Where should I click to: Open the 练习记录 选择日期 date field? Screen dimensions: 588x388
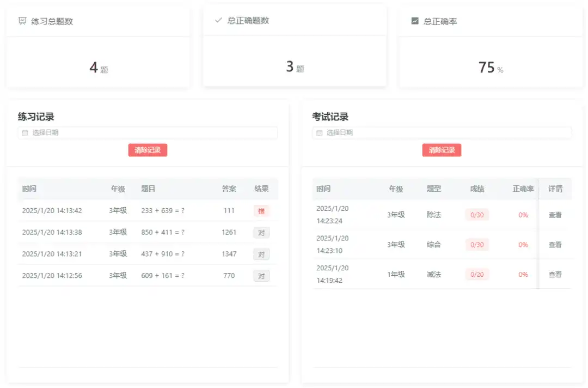(x=148, y=133)
